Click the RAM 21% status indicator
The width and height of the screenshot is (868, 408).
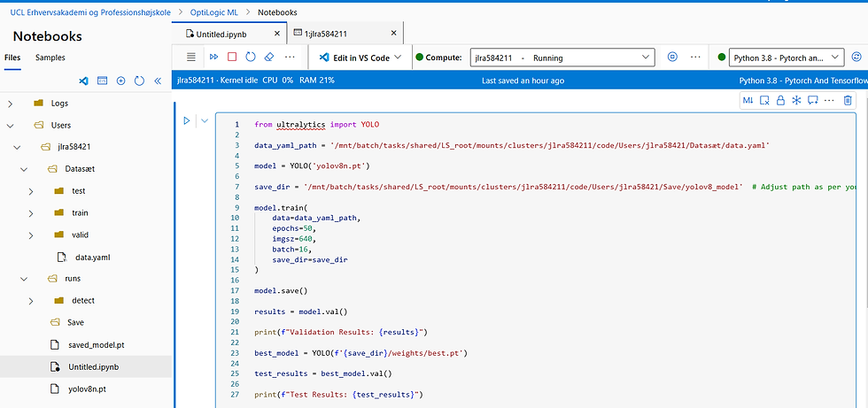click(x=317, y=81)
